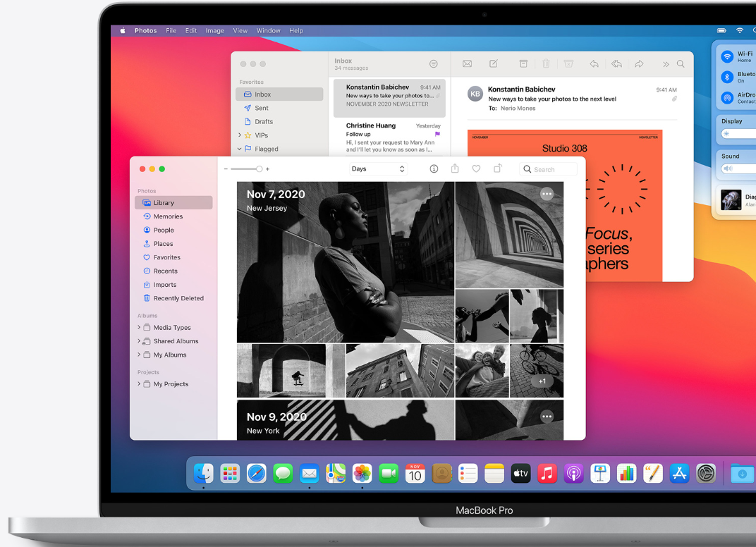Click the Favorite heart icon in Photos toolbar
The width and height of the screenshot is (756, 547).
pos(476,169)
